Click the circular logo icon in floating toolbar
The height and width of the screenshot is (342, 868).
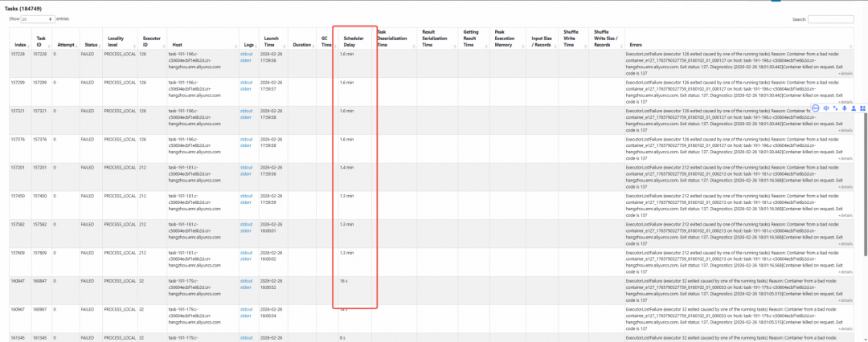pos(815,108)
